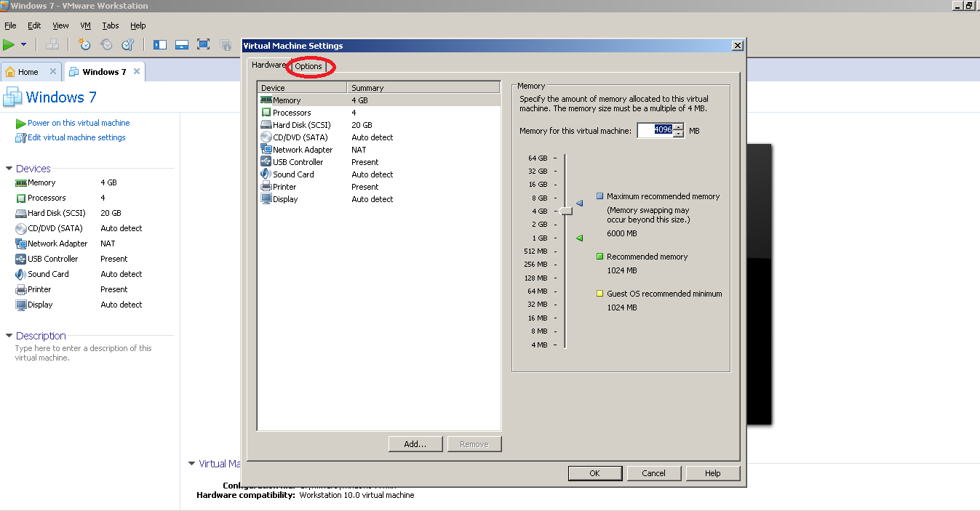Close the Home tab with its X
980x511 pixels.
(53, 72)
